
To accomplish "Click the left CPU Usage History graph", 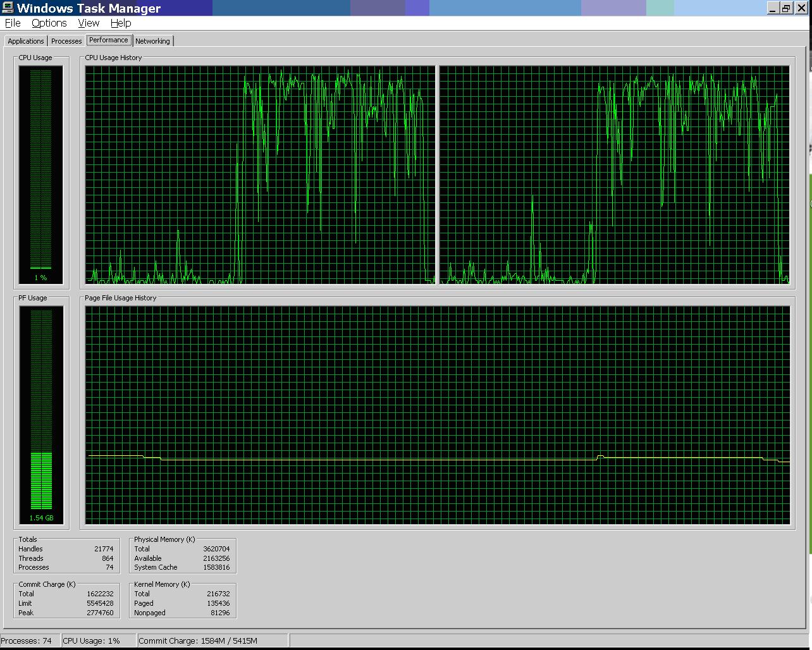I will coord(261,175).
